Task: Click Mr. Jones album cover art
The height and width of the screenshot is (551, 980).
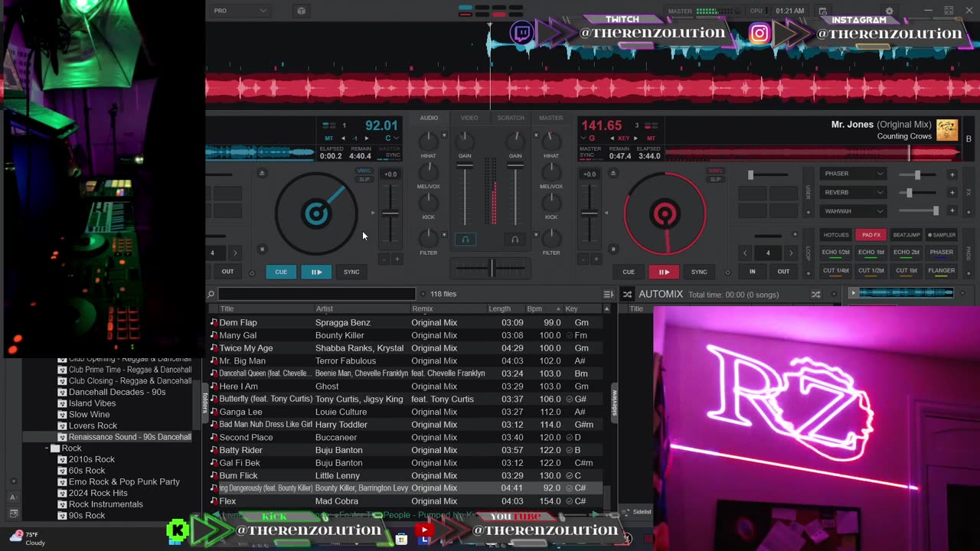Action: (x=947, y=130)
